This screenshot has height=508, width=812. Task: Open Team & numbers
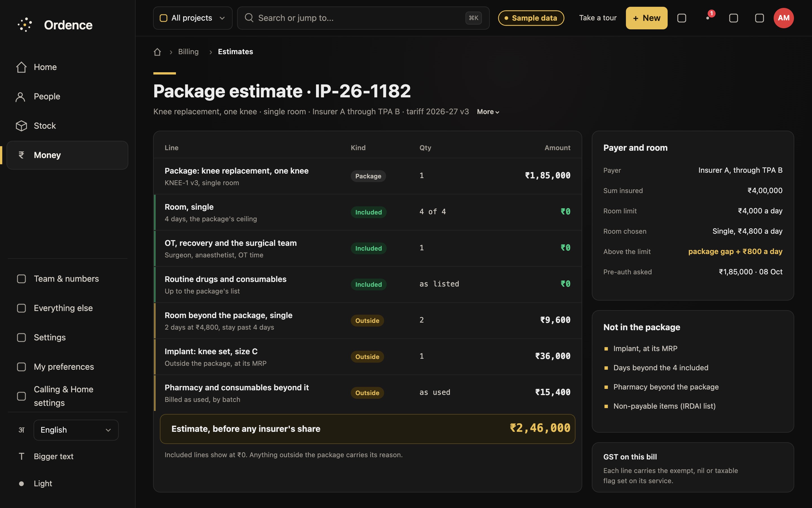coord(67,279)
